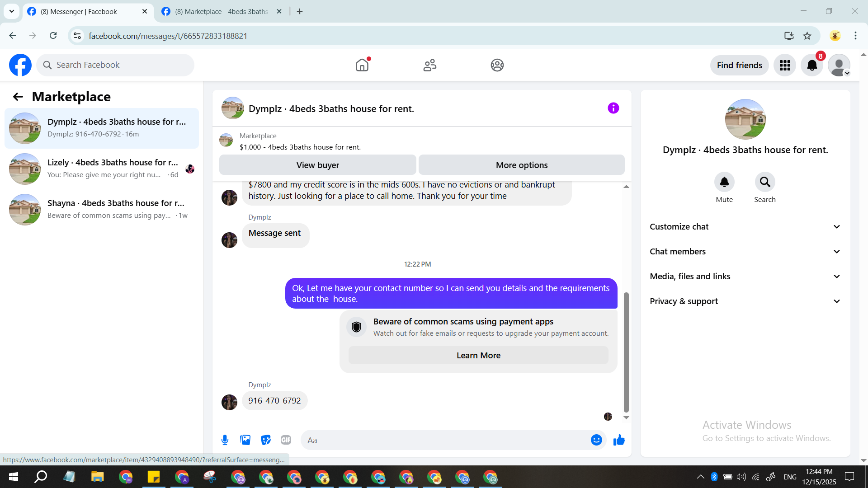Open the Lizely conversation in the list
Image resolution: width=868 pixels, height=488 pixels.
[x=102, y=169]
